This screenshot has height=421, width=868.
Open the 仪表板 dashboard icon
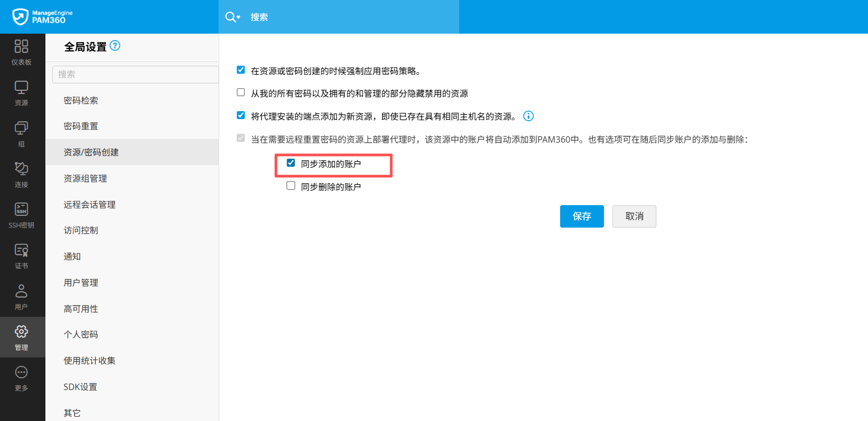21,52
